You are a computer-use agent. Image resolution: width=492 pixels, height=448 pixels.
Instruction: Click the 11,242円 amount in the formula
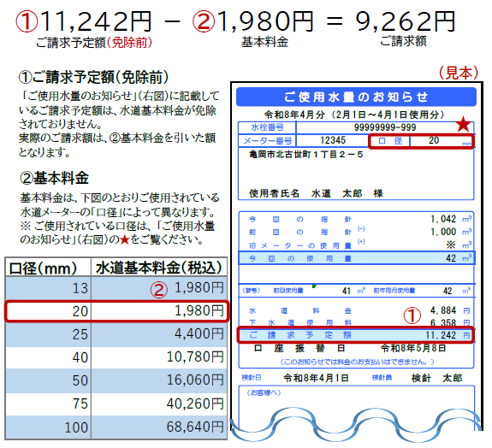[97, 21]
